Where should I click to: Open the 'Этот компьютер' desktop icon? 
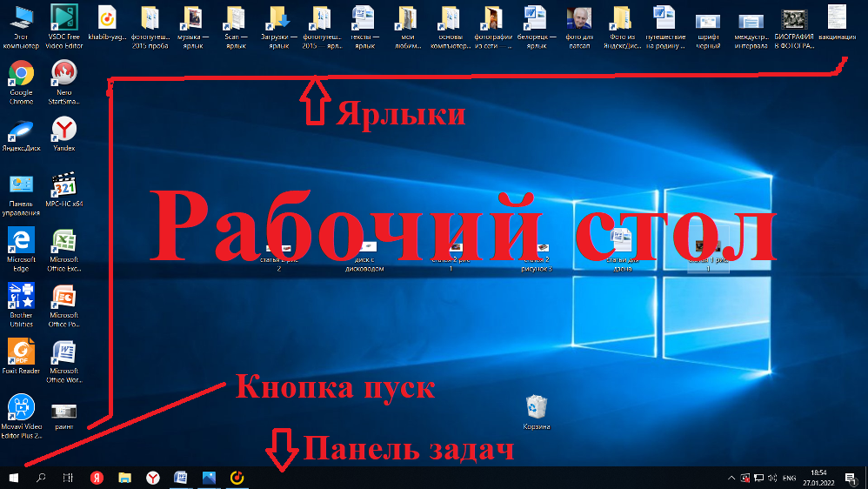21,26
